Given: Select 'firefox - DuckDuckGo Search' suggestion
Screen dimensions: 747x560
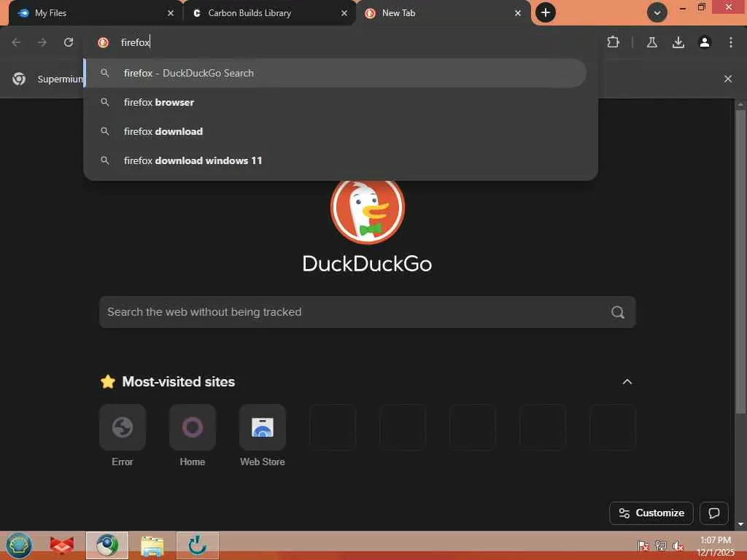Looking at the screenshot, I should coord(336,73).
